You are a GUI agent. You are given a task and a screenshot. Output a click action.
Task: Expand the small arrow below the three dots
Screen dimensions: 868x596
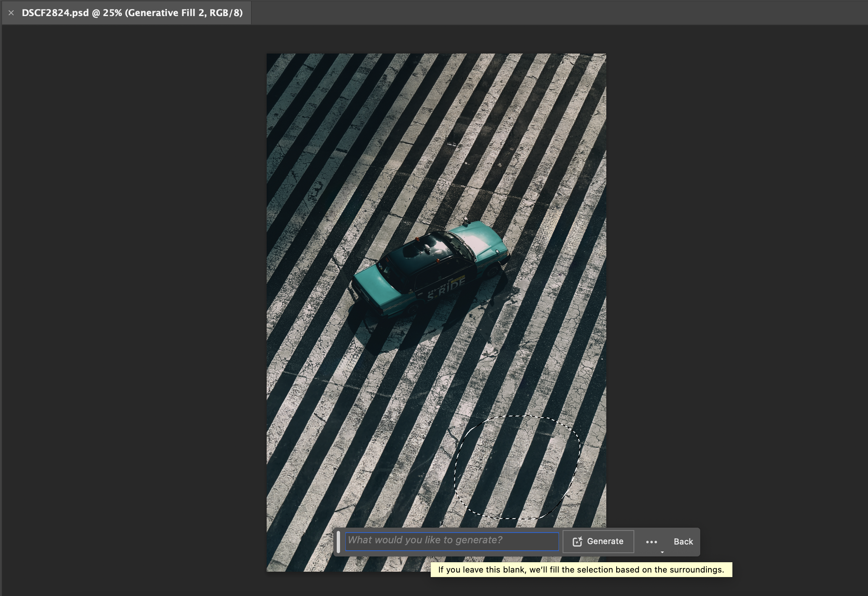click(662, 552)
